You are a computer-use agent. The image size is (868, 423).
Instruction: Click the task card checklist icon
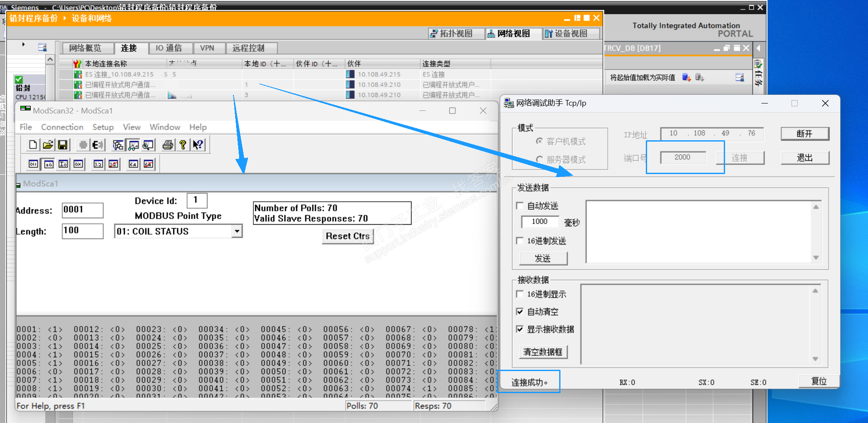click(758, 64)
